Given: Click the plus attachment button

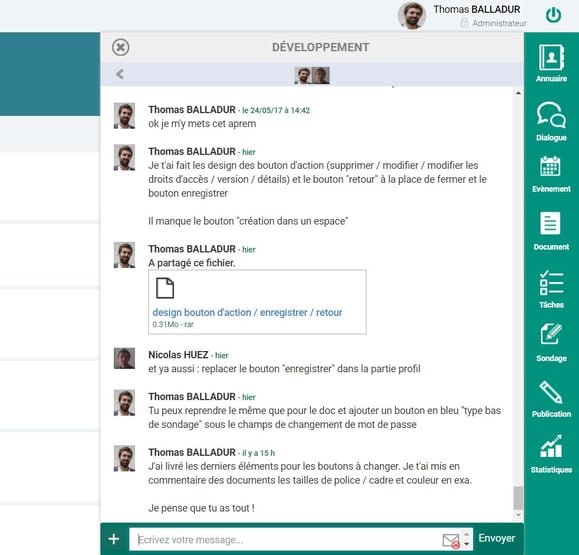Looking at the screenshot, I should pos(114,539).
